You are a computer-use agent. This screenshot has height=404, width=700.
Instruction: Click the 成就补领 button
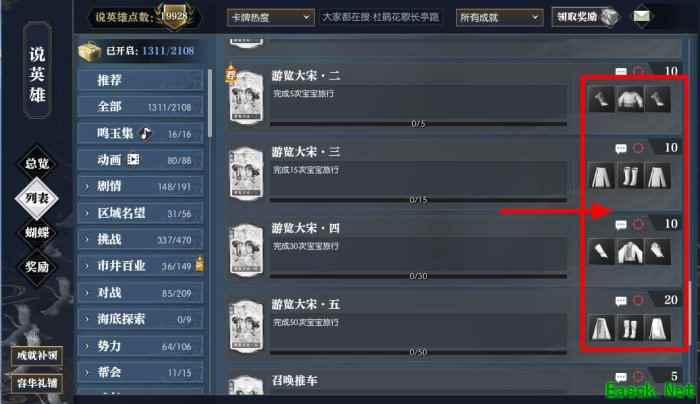pyautogui.click(x=37, y=356)
